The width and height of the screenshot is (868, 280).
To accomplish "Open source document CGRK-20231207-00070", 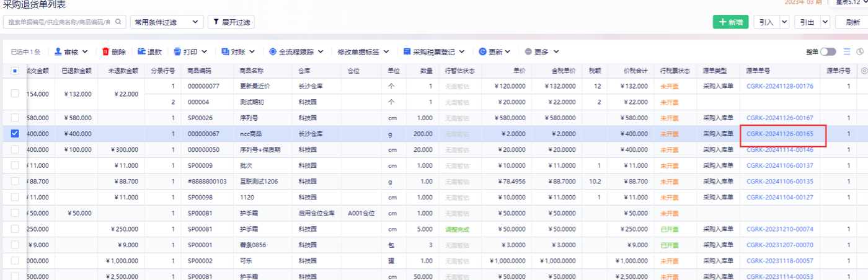I will [779, 245].
